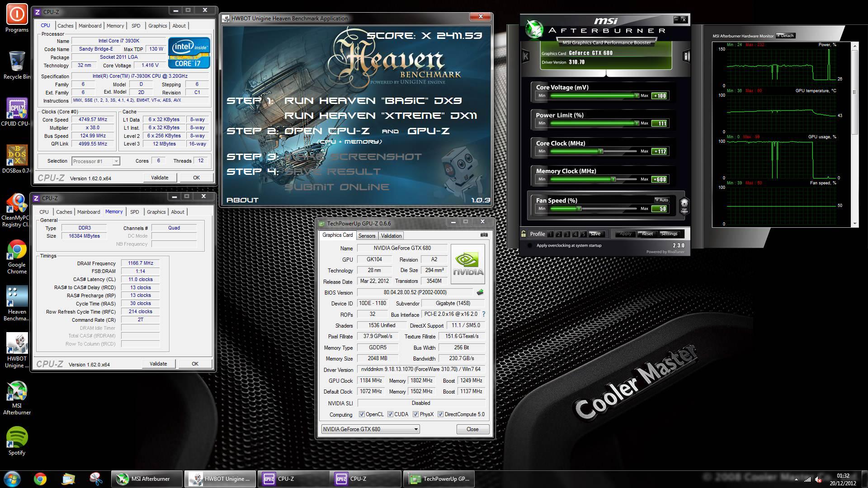Image resolution: width=868 pixels, height=488 pixels.
Task: Open CPUID CPU-Z desktop shortcut
Action: [x=17, y=112]
